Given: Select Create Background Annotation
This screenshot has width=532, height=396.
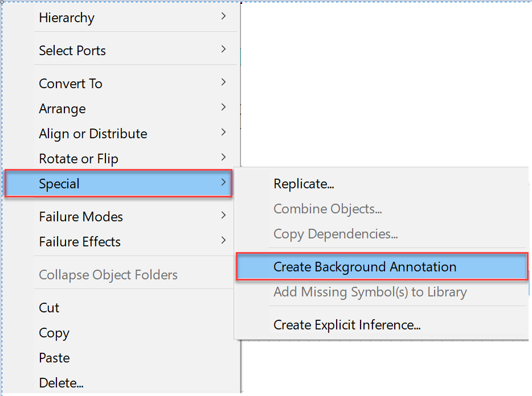Looking at the screenshot, I should coord(382,267).
